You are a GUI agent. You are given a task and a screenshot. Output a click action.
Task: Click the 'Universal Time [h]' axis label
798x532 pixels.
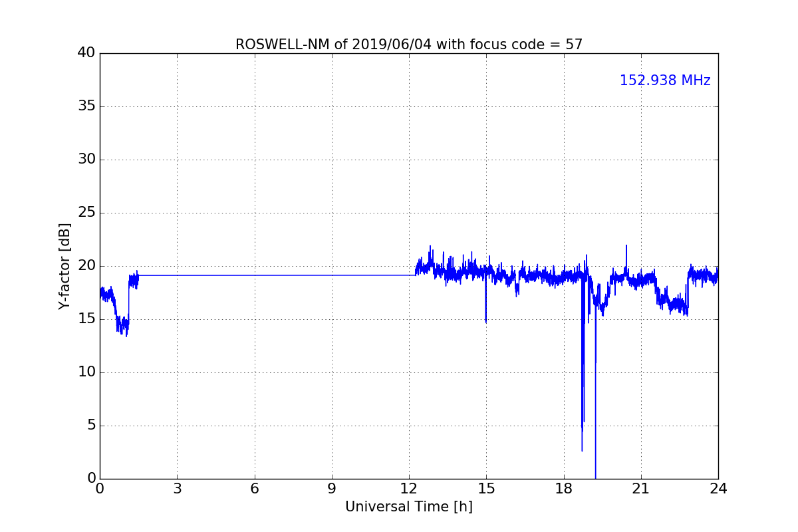coord(409,507)
